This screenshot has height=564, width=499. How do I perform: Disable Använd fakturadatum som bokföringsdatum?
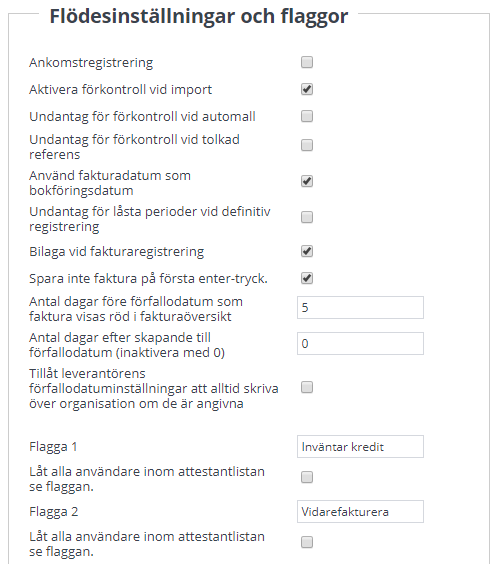[307, 181]
